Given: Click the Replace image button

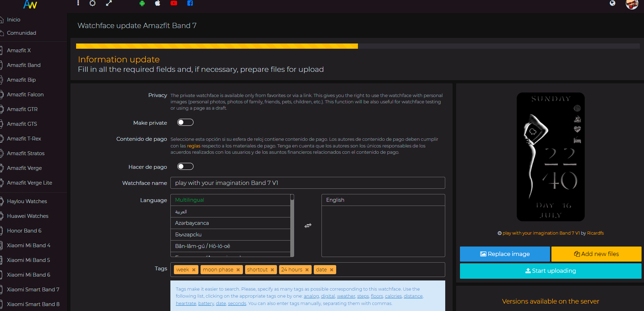Looking at the screenshot, I should (x=505, y=254).
